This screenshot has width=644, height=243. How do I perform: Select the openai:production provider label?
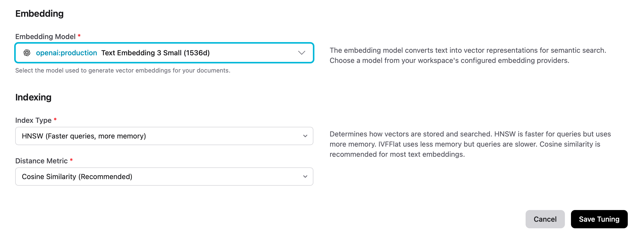point(66,53)
